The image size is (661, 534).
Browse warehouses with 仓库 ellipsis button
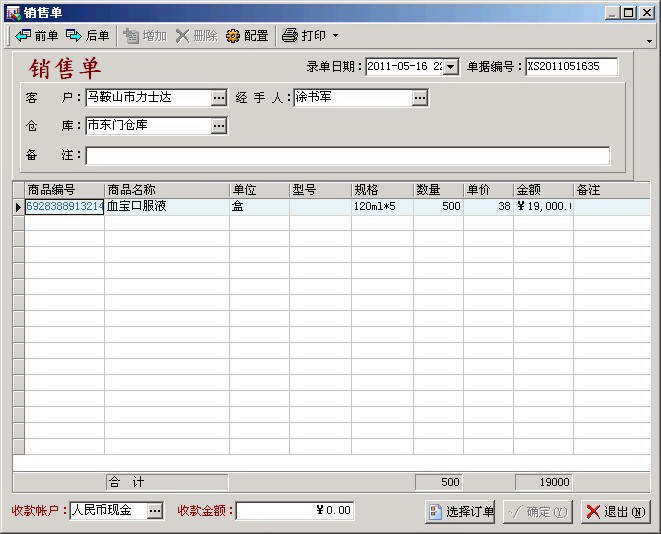click(219, 126)
